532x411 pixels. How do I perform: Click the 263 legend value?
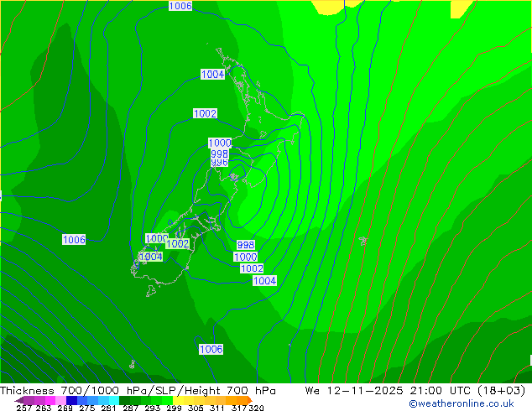[44, 408]
